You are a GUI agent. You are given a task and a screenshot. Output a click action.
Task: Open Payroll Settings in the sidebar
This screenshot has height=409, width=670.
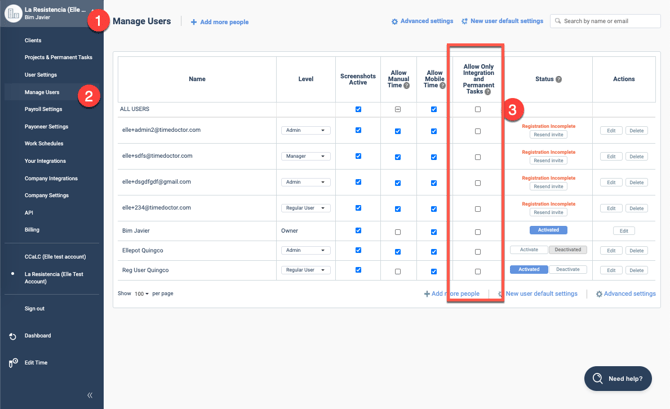pyautogui.click(x=43, y=109)
